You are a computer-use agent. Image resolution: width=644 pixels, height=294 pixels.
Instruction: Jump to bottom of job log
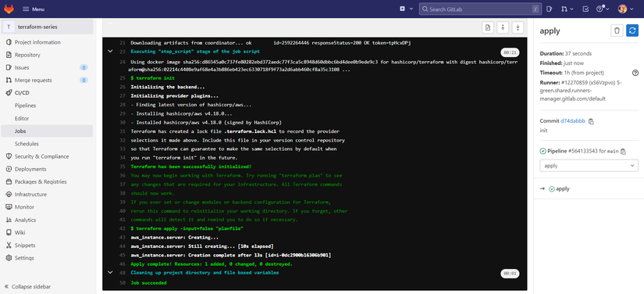518,27
